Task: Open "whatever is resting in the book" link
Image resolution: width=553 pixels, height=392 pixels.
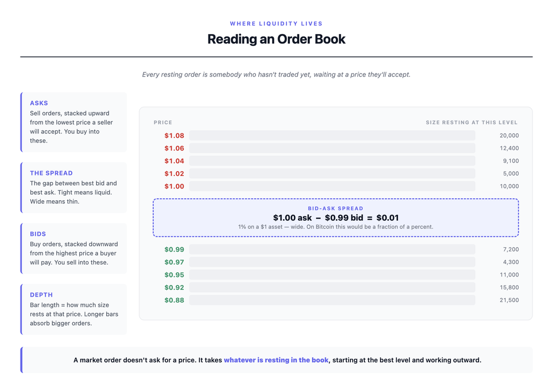Action: (x=276, y=360)
